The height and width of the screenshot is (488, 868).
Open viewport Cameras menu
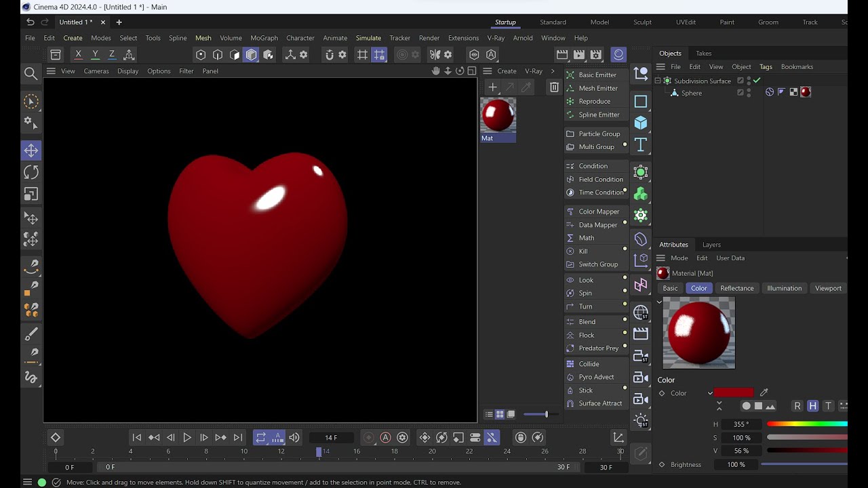(x=96, y=71)
